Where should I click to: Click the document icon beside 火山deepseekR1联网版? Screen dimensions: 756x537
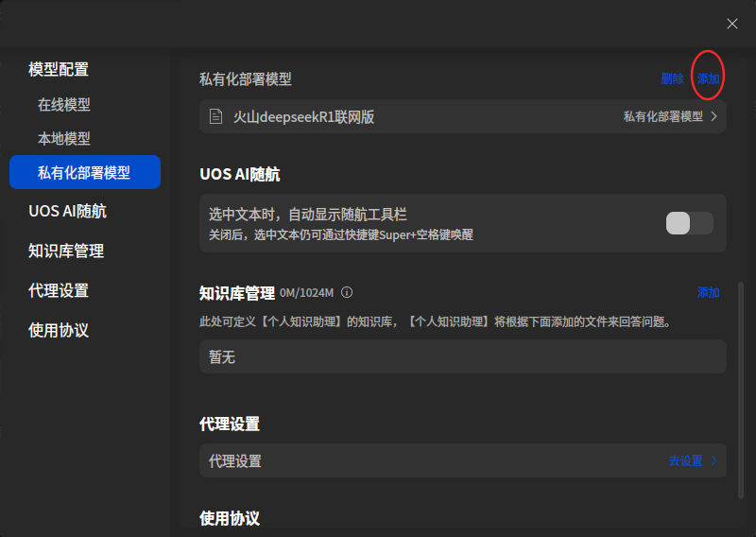click(x=216, y=116)
